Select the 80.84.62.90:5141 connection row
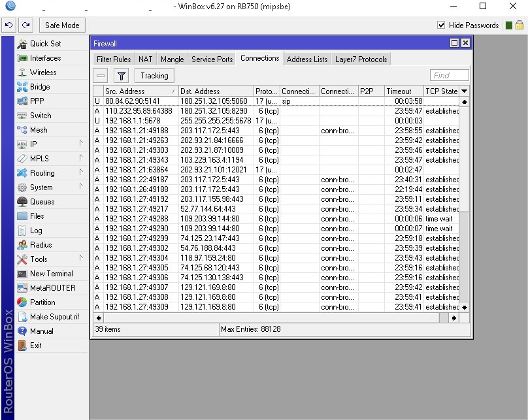This screenshot has height=420, width=528. (276, 101)
